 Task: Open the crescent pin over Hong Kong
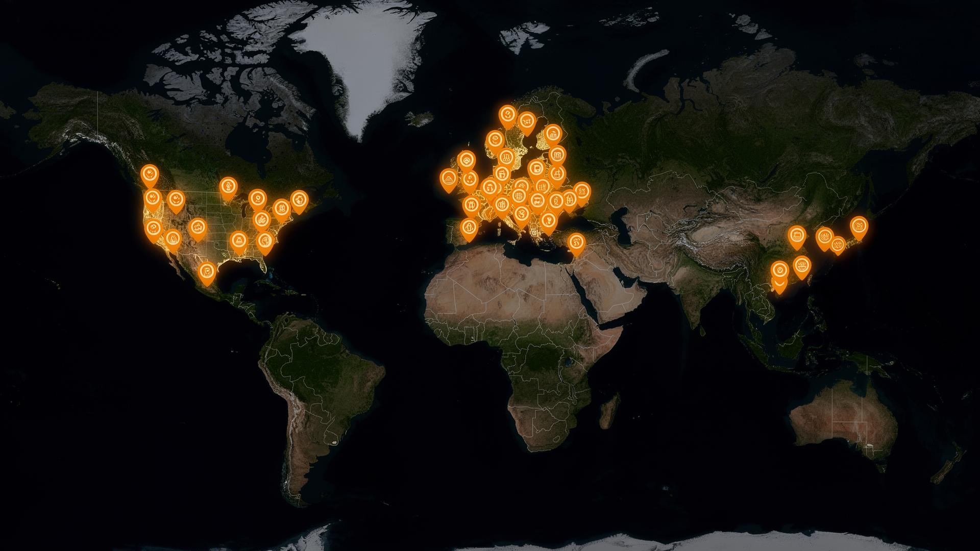coord(780,286)
